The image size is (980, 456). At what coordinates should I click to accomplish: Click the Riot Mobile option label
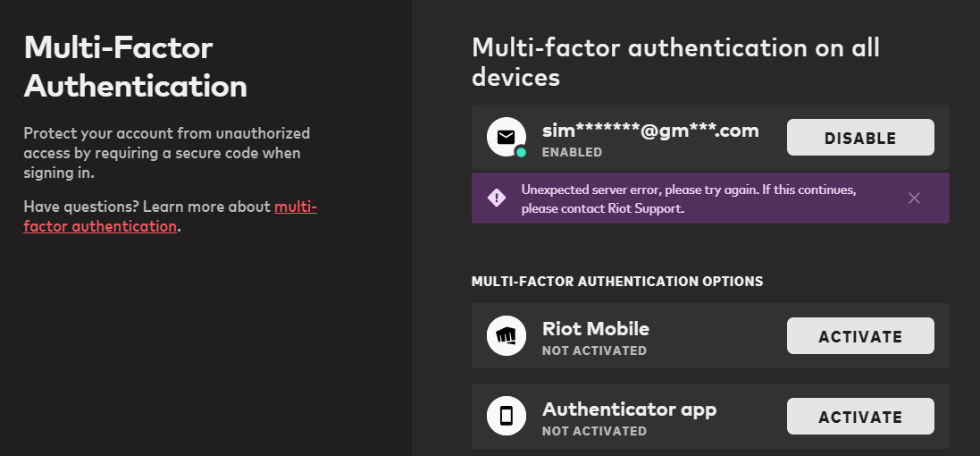click(x=596, y=328)
